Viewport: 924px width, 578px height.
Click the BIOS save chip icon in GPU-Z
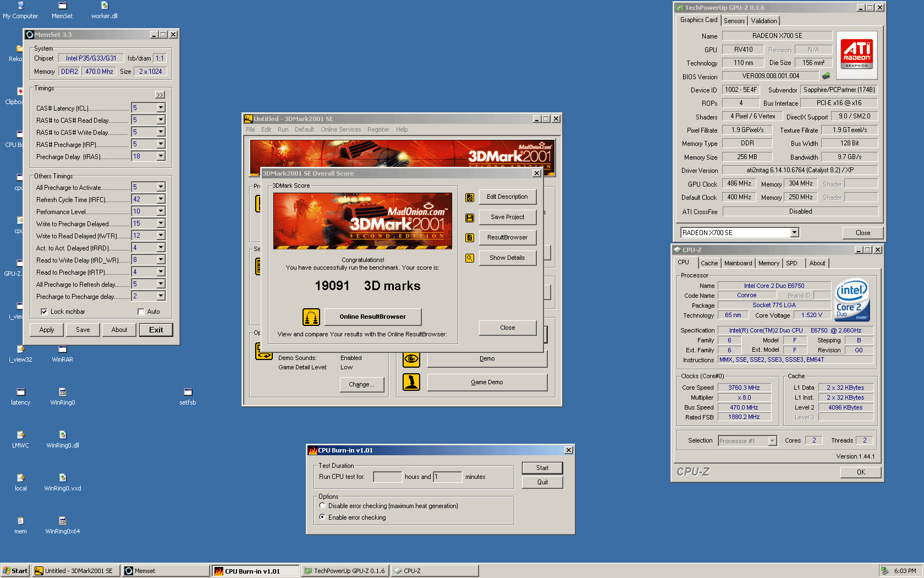826,76
